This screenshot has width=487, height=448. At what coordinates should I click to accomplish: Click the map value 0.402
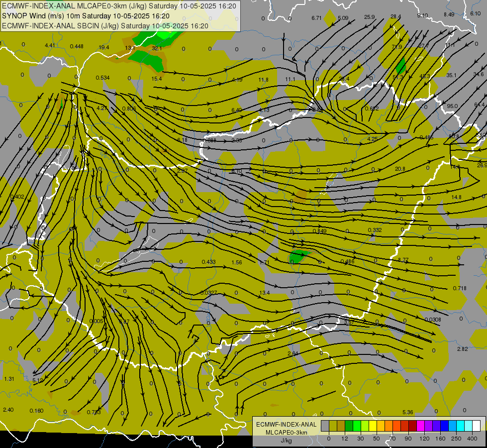tap(17, 197)
